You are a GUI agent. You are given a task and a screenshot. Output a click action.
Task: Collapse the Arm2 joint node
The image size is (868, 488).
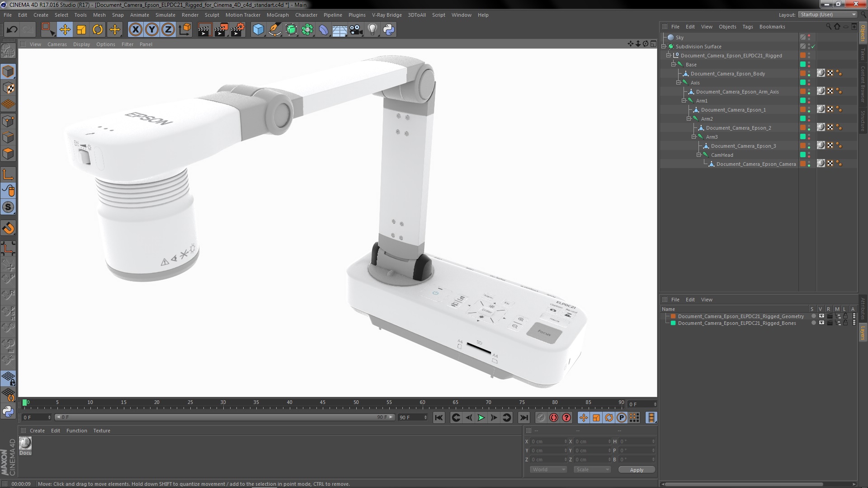[x=689, y=119]
